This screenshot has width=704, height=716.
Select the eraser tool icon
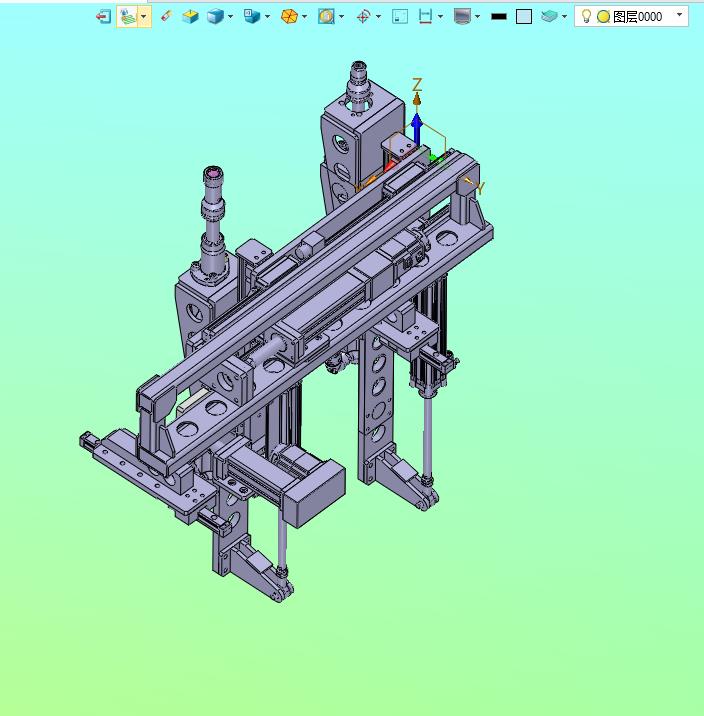pos(167,16)
